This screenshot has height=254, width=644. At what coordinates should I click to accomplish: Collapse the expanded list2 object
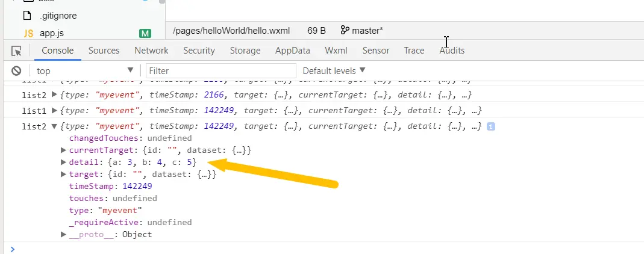[x=54, y=126]
